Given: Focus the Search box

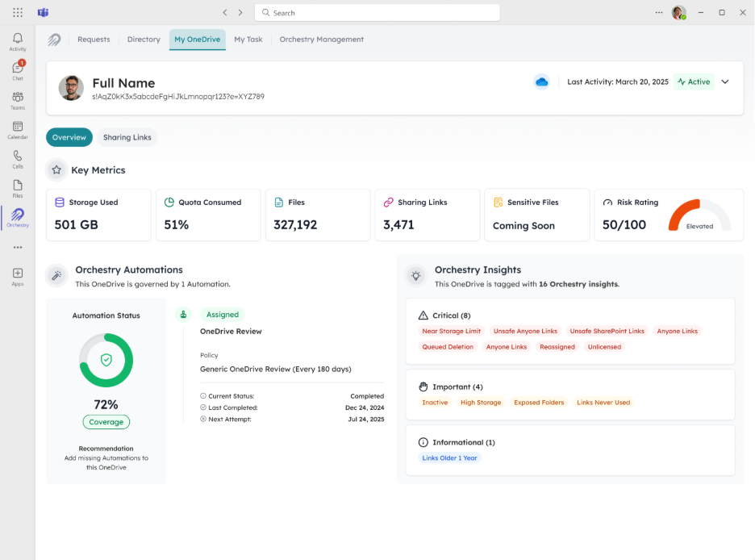Looking at the screenshot, I should coord(377,13).
